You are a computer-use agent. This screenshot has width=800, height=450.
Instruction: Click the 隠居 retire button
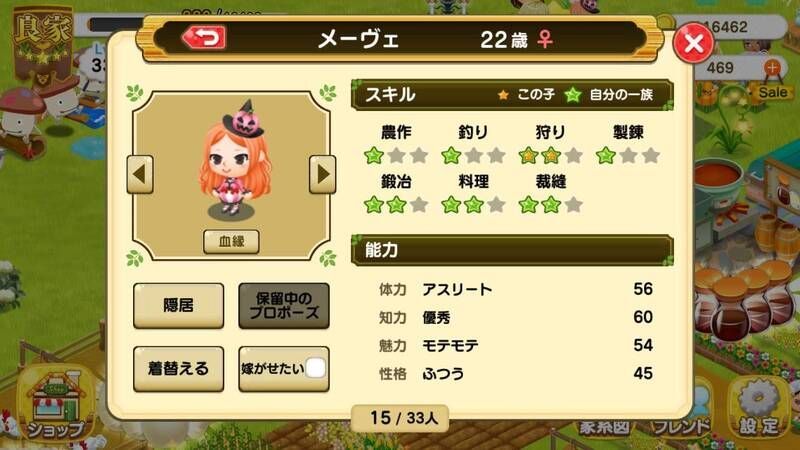[x=179, y=306]
